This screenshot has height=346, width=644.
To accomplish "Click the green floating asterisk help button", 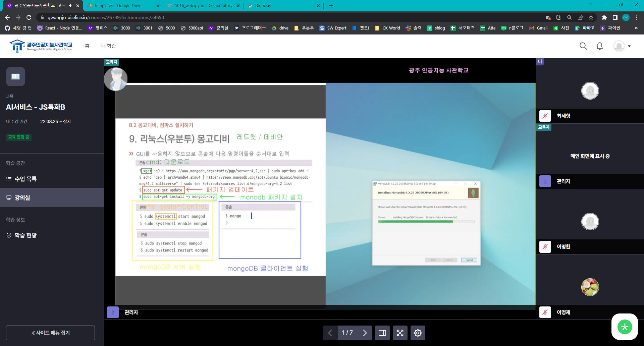I will (625, 327).
